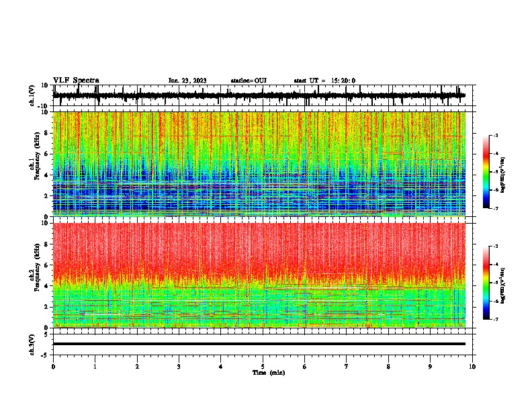
Task: Click the "8" frequency tick of ch.1 spectrogram
Action: (46, 133)
